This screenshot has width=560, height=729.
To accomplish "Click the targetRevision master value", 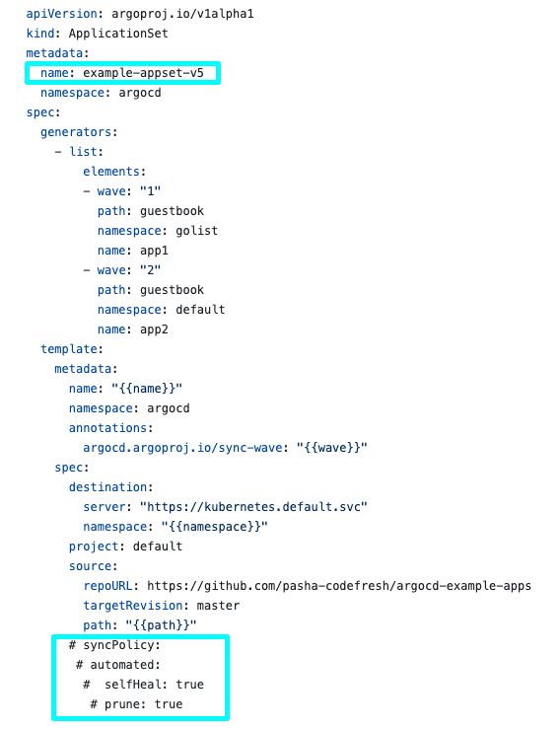I will [x=218, y=606].
